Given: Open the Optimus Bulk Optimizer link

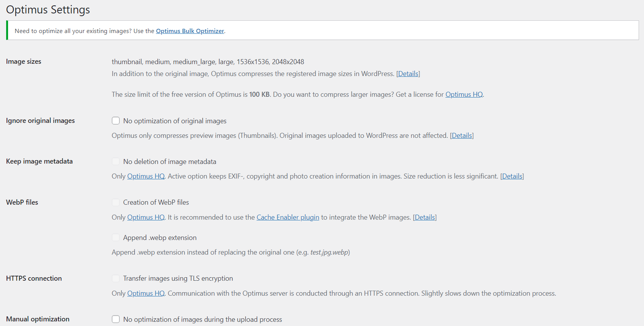Looking at the screenshot, I should 190,31.
